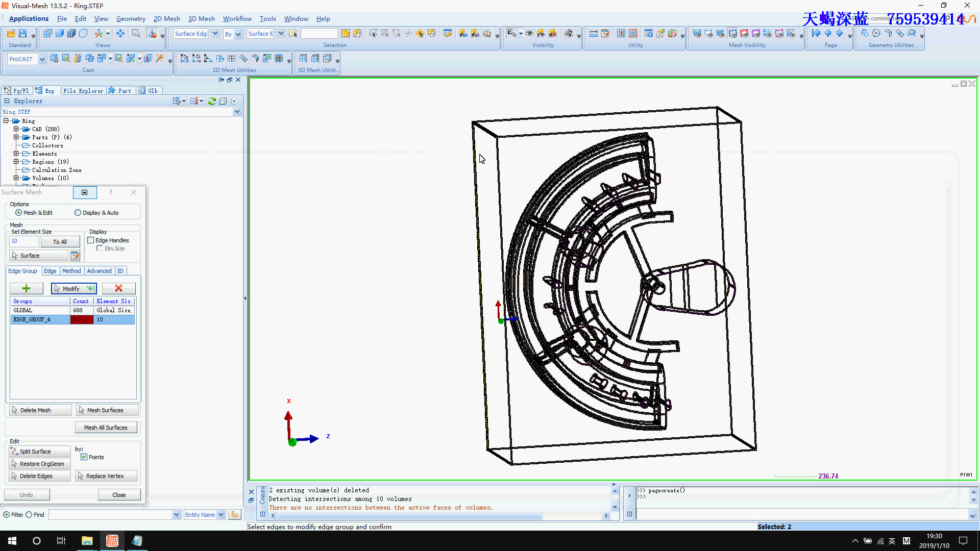Open the ProCAST application dropdown
Image resolution: width=980 pixels, height=551 pixels.
point(42,59)
